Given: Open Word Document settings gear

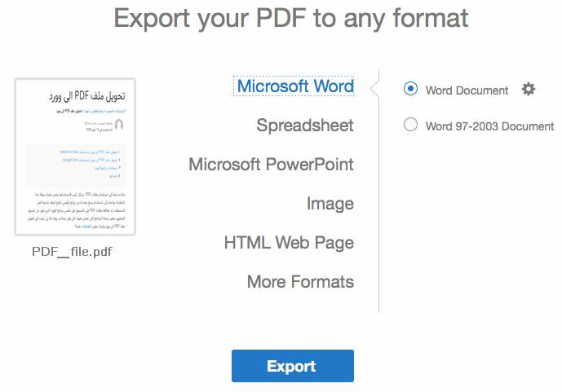Looking at the screenshot, I should tap(529, 90).
